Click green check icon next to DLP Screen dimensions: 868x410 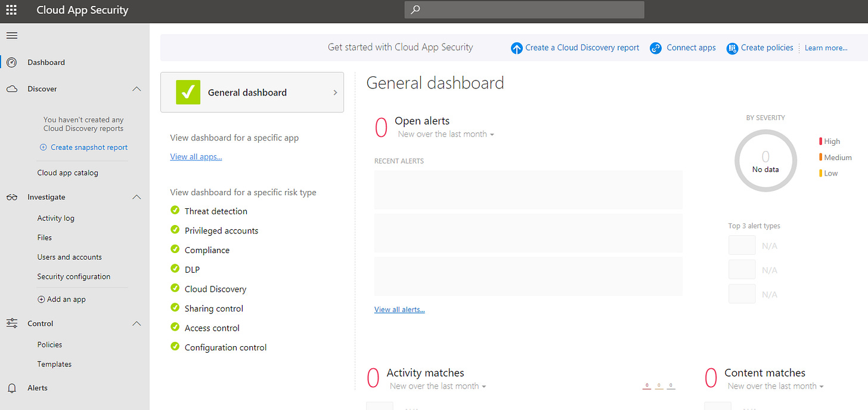tap(175, 269)
